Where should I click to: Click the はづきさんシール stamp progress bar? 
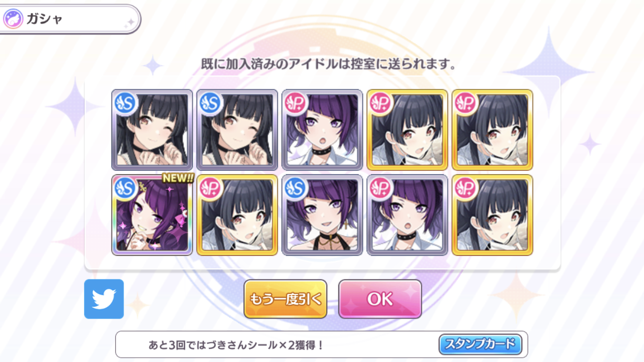click(x=322, y=345)
